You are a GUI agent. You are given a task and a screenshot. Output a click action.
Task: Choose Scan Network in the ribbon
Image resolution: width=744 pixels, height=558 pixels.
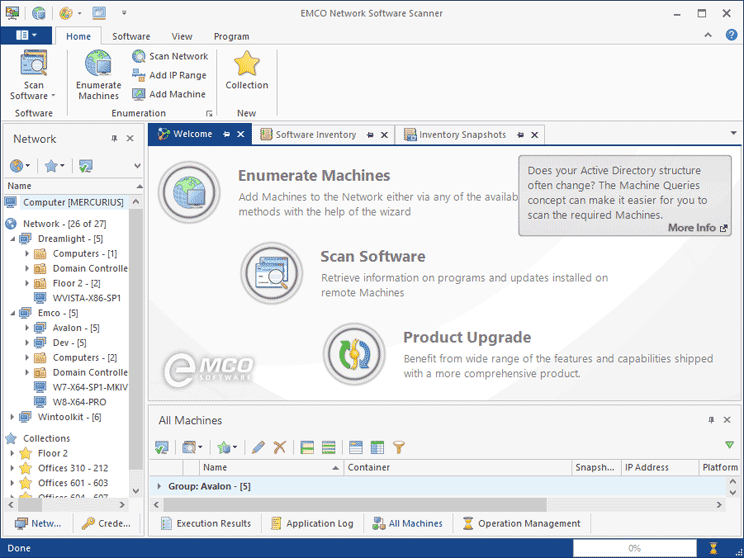tap(170, 56)
